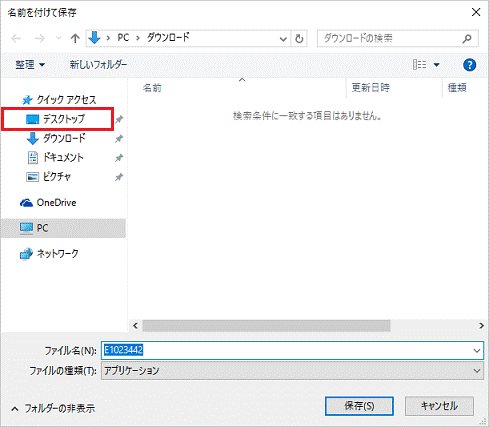Select ダウンロード in the address breadcrumb

pyautogui.click(x=169, y=37)
